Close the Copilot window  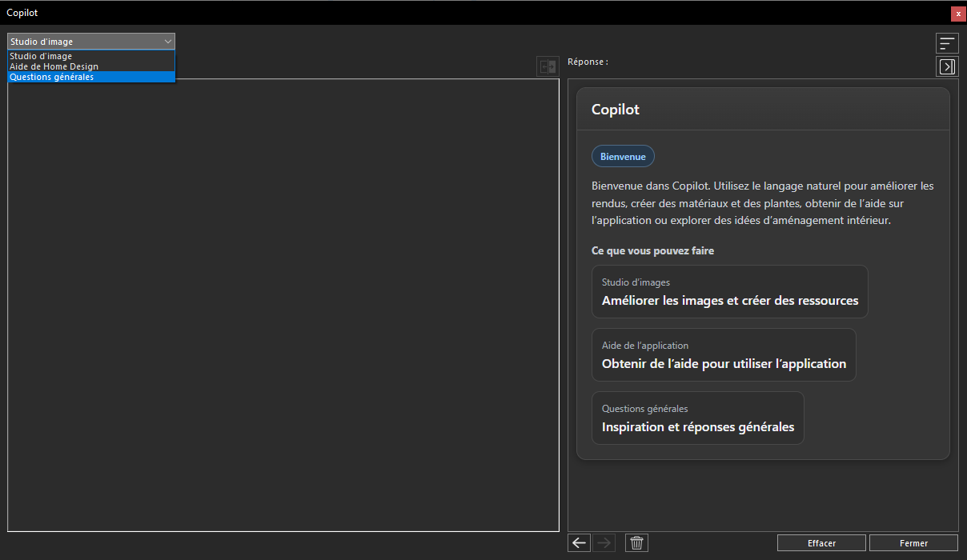(x=958, y=14)
